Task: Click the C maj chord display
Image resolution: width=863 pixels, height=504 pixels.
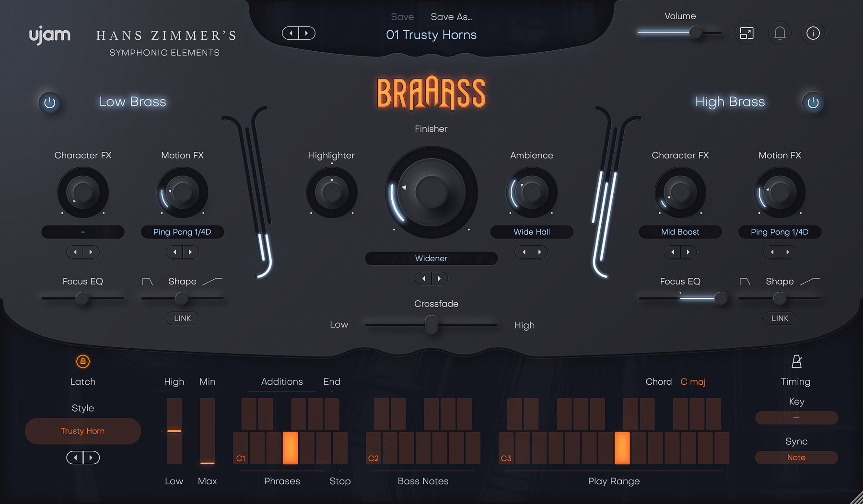Action: pos(693,382)
